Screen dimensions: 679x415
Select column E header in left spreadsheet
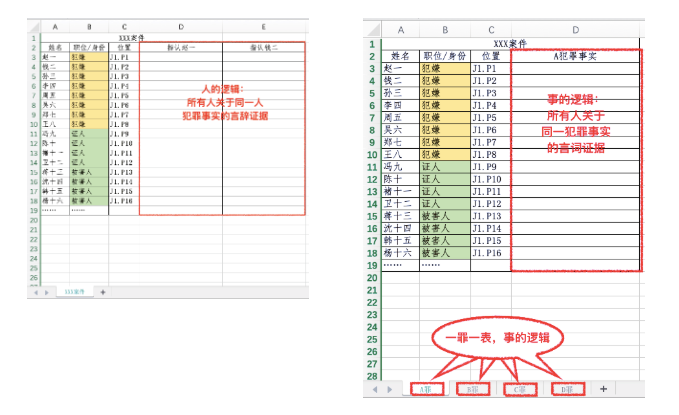click(263, 27)
